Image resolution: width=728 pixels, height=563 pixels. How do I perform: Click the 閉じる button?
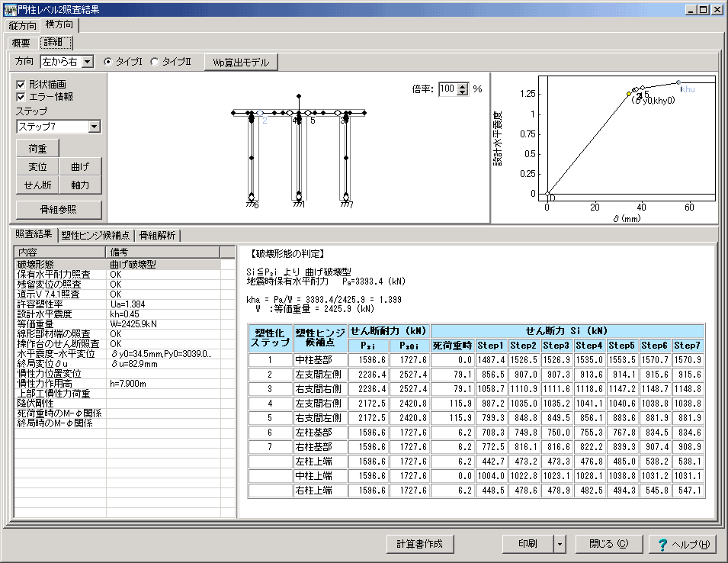608,544
